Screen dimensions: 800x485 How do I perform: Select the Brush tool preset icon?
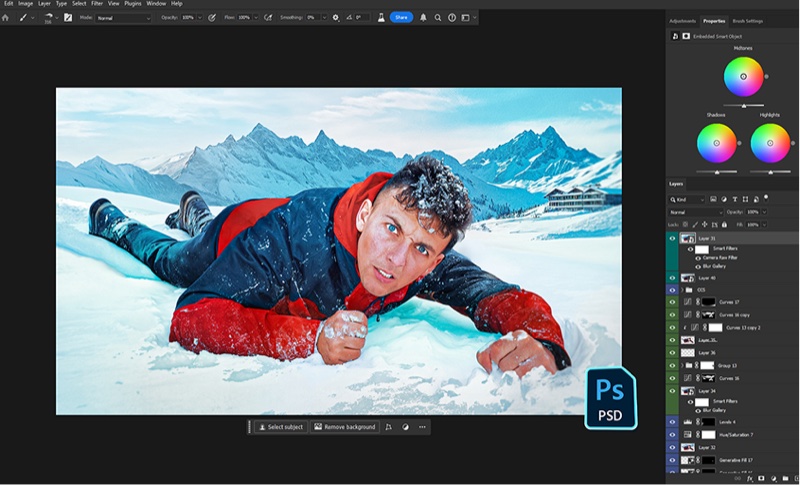pyautogui.click(x=23, y=18)
